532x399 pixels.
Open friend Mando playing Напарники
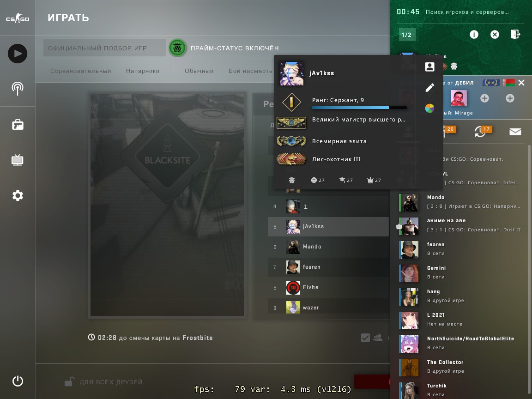[x=461, y=202]
